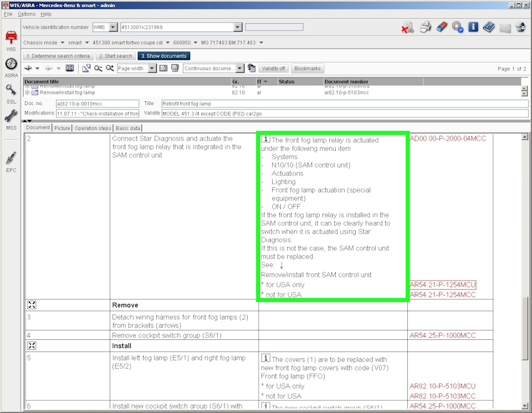Open back-history dropdown arrow
532x413 pixels.
[x=37, y=69]
